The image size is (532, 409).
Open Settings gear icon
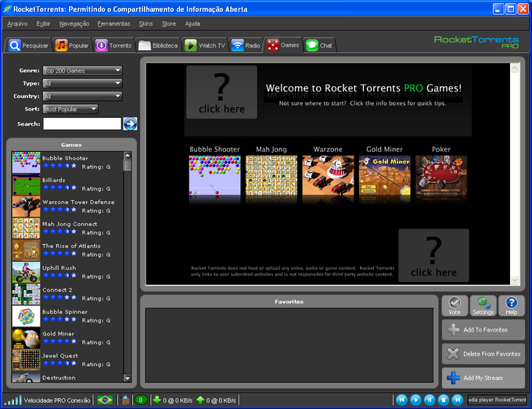click(483, 306)
